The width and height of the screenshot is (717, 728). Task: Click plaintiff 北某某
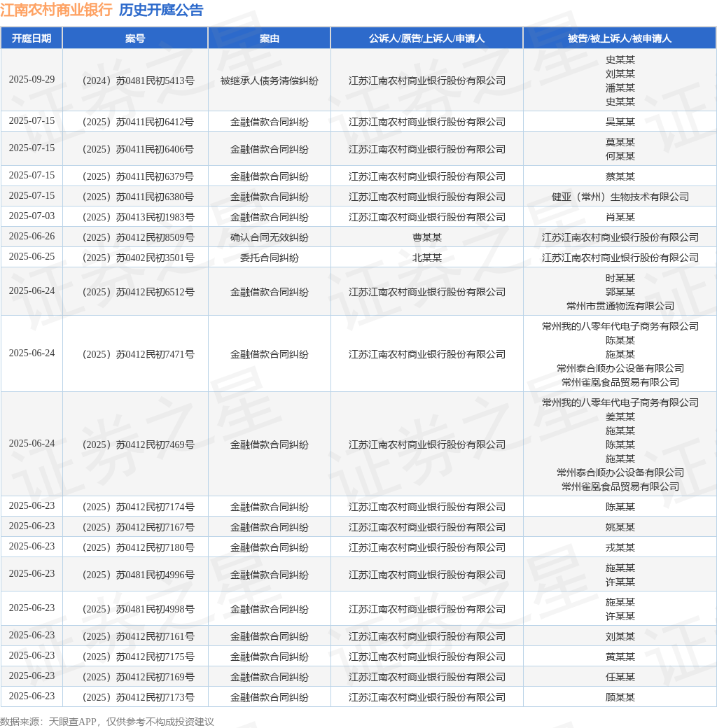tap(426, 258)
